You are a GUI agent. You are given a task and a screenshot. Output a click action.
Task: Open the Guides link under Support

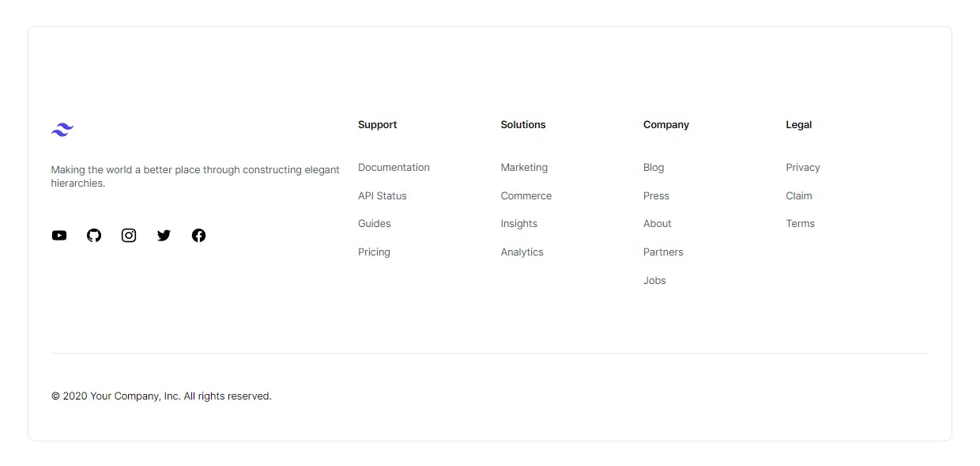click(x=375, y=223)
